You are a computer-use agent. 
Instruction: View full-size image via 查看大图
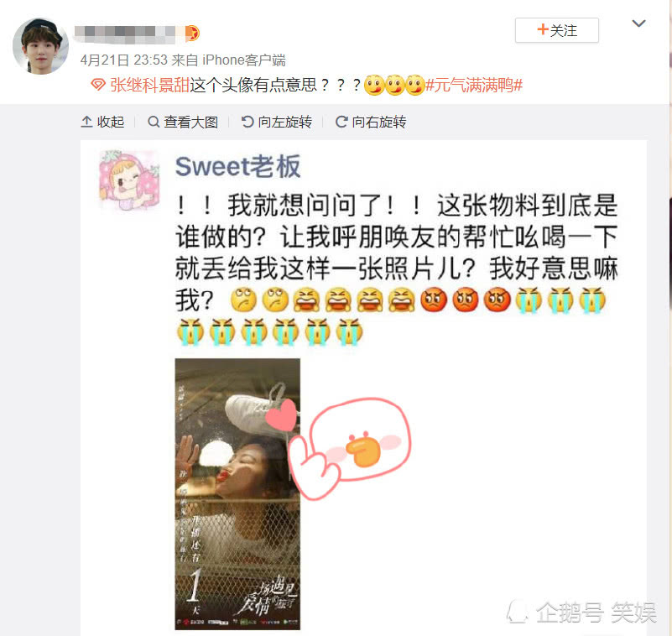point(183,123)
